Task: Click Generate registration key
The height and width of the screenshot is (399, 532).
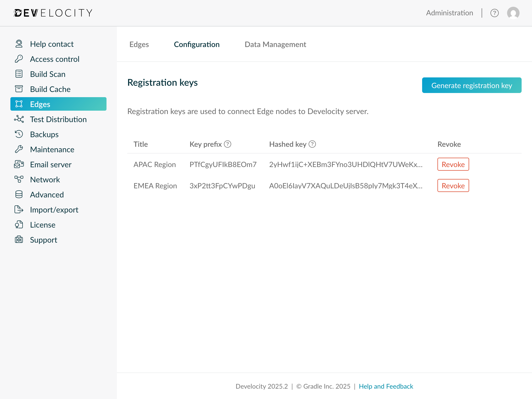Action: click(x=471, y=85)
